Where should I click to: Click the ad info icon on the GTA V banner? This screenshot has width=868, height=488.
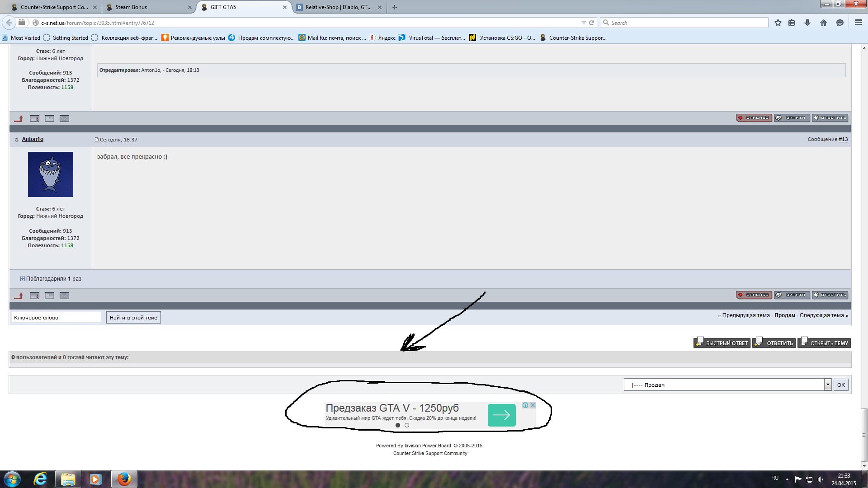point(525,405)
